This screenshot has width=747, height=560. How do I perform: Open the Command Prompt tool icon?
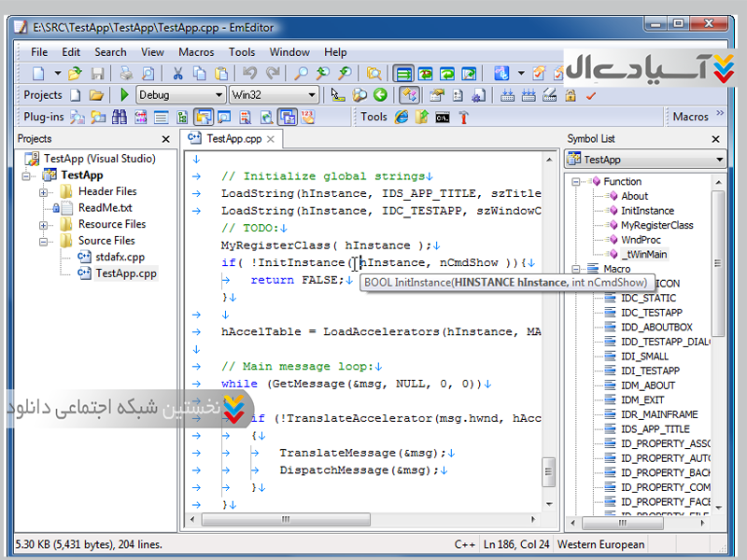pos(442,117)
